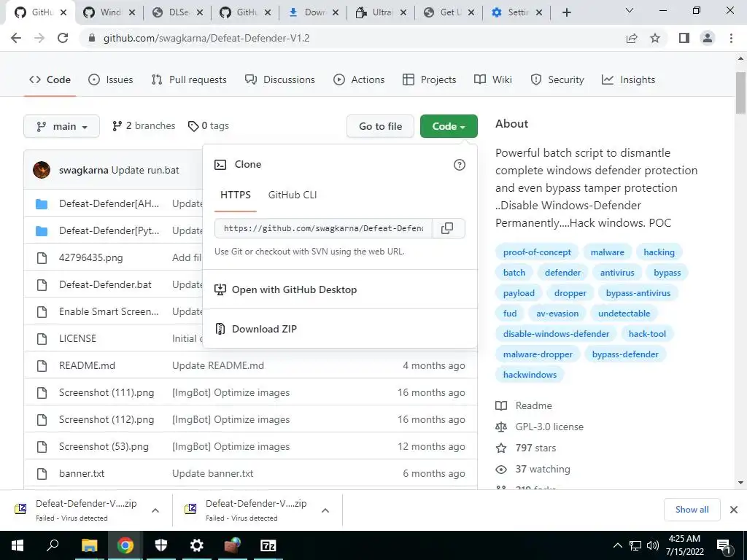Select the hackwindows topic tag
The width and height of the screenshot is (747, 560).
coord(530,375)
